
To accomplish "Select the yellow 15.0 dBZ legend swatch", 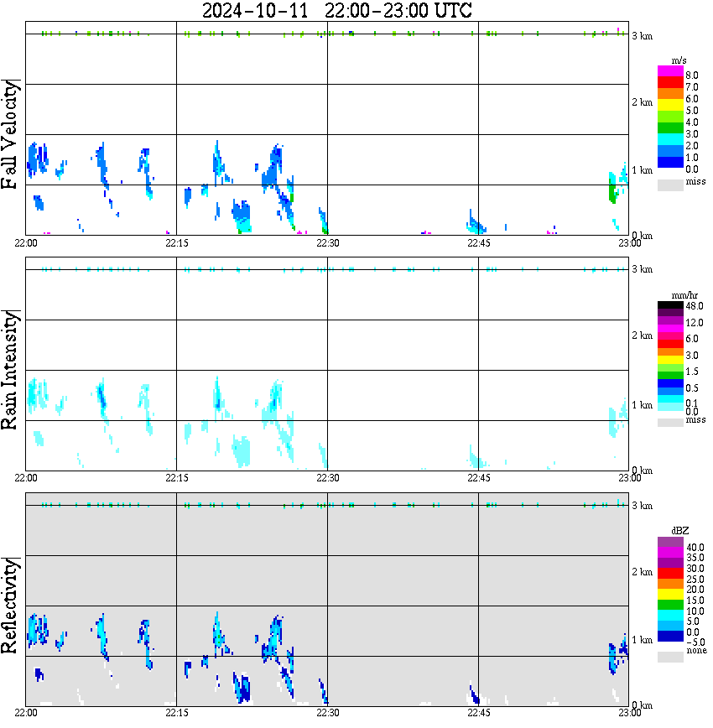I will (670, 595).
